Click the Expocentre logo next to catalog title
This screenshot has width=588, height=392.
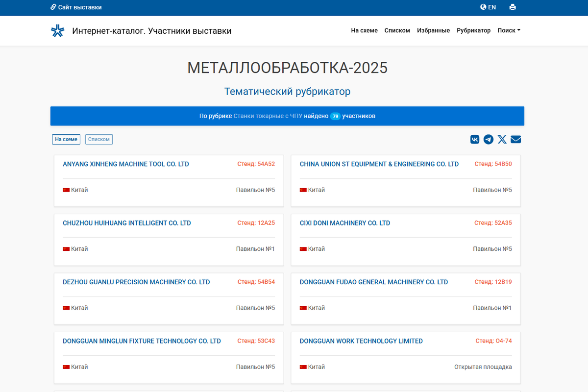pos(58,30)
